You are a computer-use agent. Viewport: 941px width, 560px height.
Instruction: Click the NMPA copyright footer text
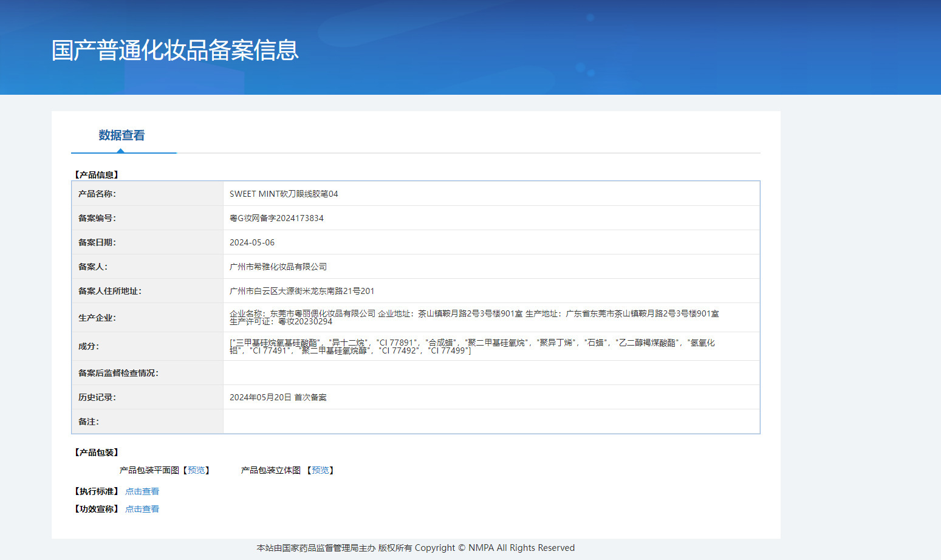coord(416,548)
